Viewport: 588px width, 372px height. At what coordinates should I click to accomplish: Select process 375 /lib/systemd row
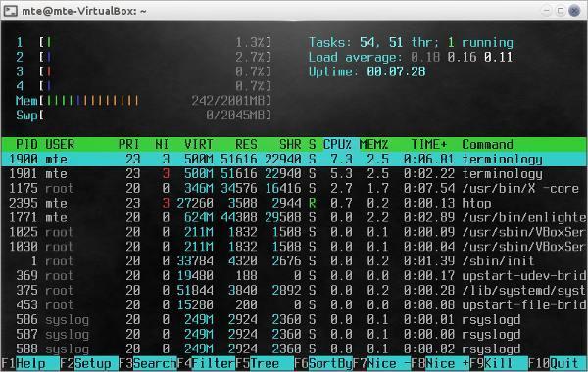coord(294,291)
